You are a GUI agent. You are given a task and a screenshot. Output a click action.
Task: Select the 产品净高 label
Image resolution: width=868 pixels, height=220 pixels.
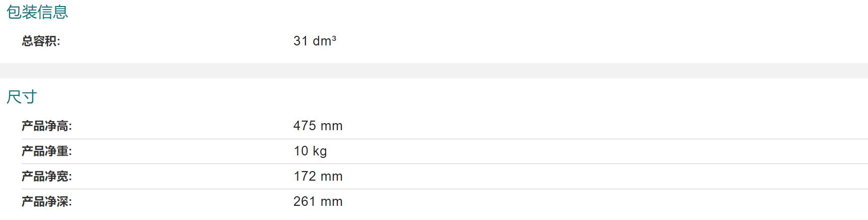click(x=47, y=126)
